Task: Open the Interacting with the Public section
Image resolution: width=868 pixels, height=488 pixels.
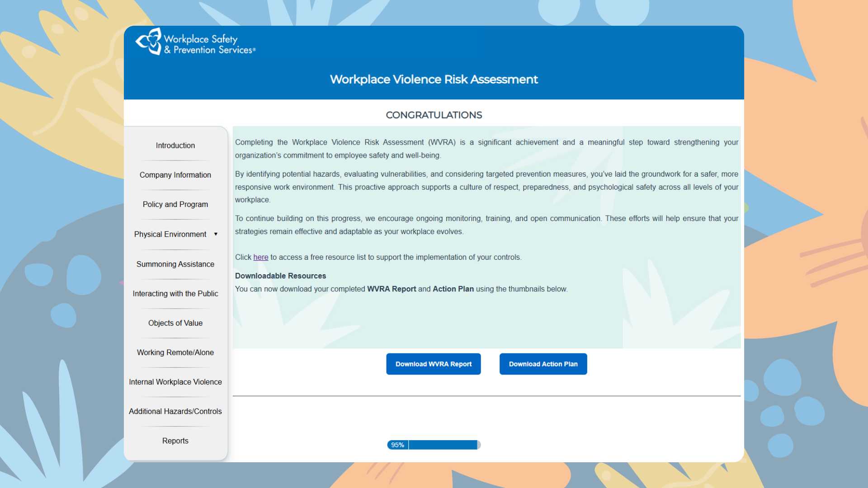Action: [x=175, y=293]
